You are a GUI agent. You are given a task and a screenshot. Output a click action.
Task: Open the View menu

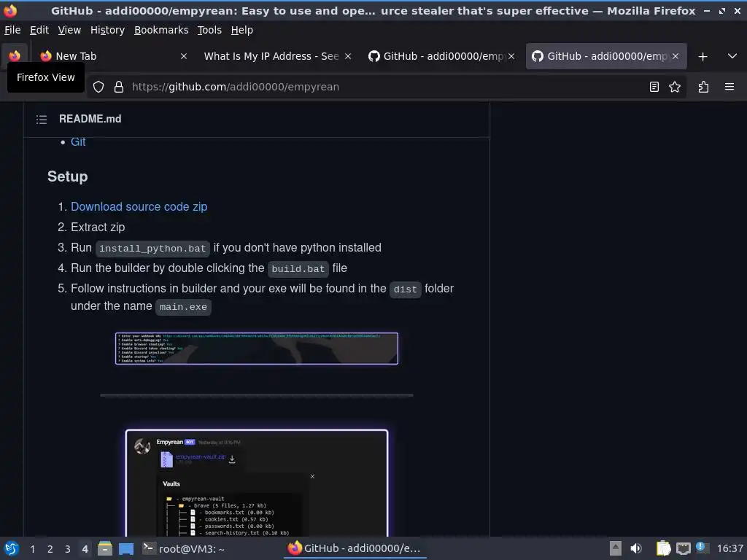coord(69,30)
